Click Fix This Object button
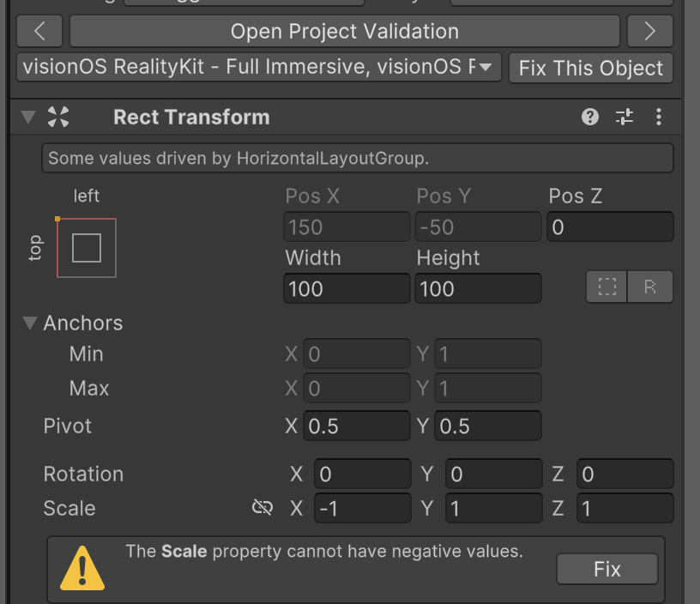Viewport: 700px width, 604px height. [x=590, y=68]
